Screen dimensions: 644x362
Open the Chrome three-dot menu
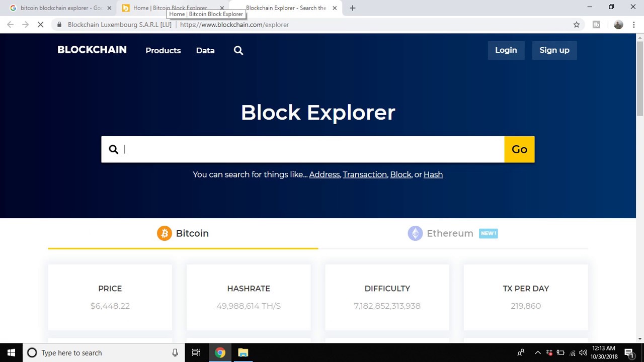pos(634,25)
